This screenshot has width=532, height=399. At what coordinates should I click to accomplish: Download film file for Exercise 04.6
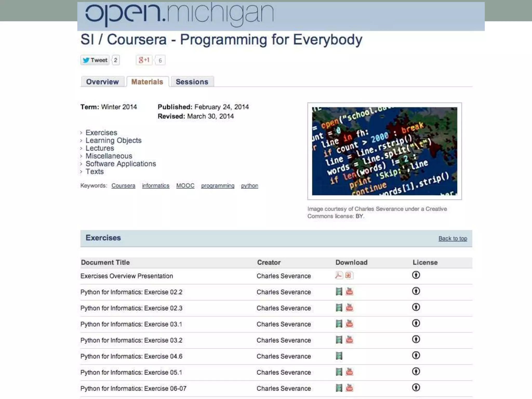[x=339, y=356]
